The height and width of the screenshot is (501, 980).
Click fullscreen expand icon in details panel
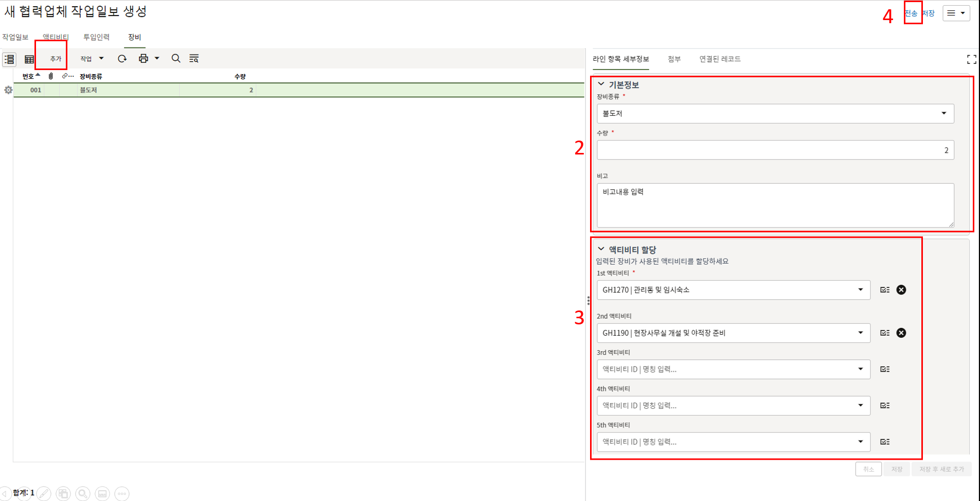(x=971, y=60)
